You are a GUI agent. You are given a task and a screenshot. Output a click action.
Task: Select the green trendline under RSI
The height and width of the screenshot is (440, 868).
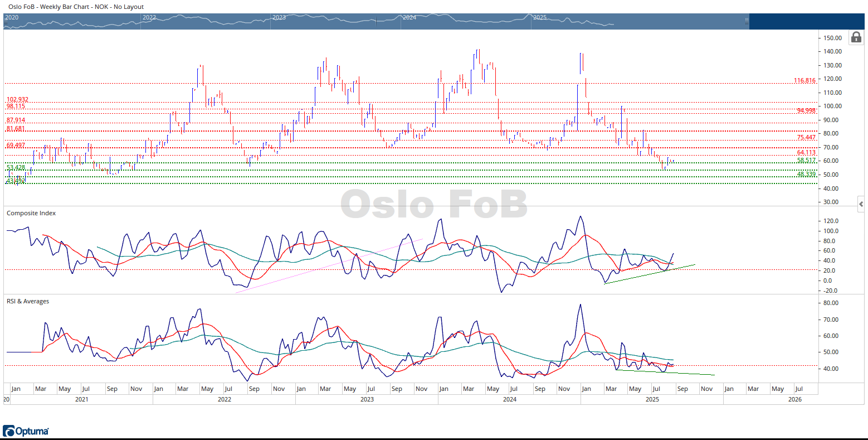pyautogui.click(x=691, y=373)
